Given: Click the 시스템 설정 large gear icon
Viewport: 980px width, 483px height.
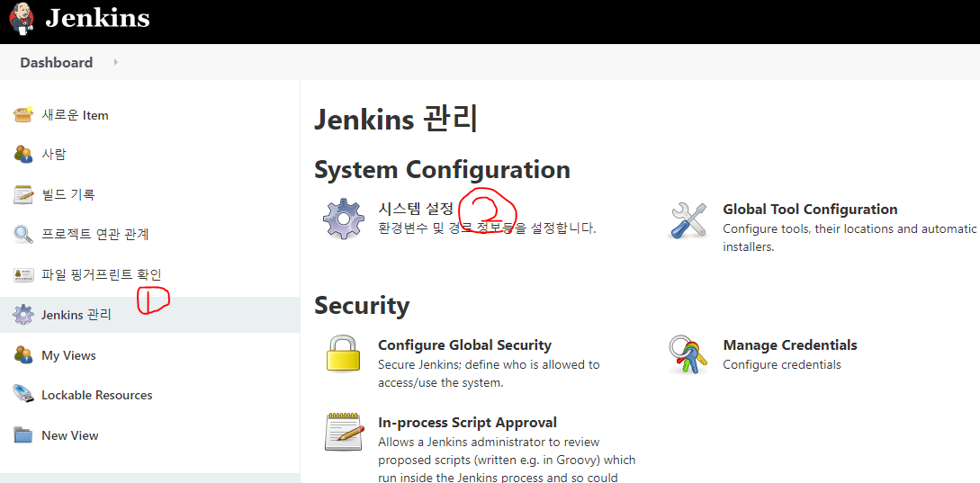Looking at the screenshot, I should 343,219.
